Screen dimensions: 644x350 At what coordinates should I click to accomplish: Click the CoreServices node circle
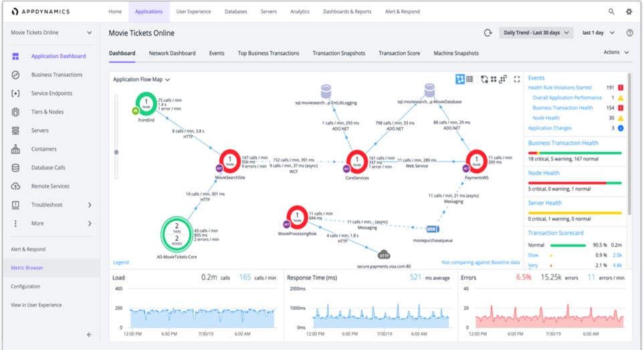click(357, 161)
